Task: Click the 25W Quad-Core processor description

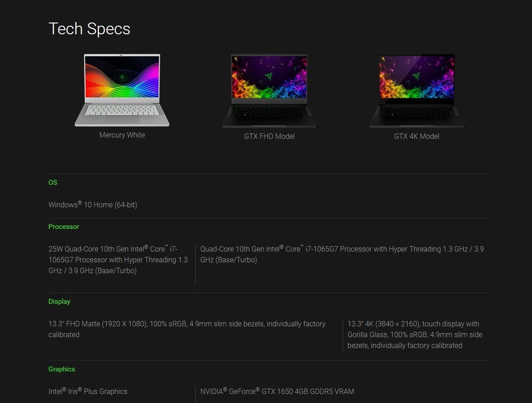Action: pos(118,260)
